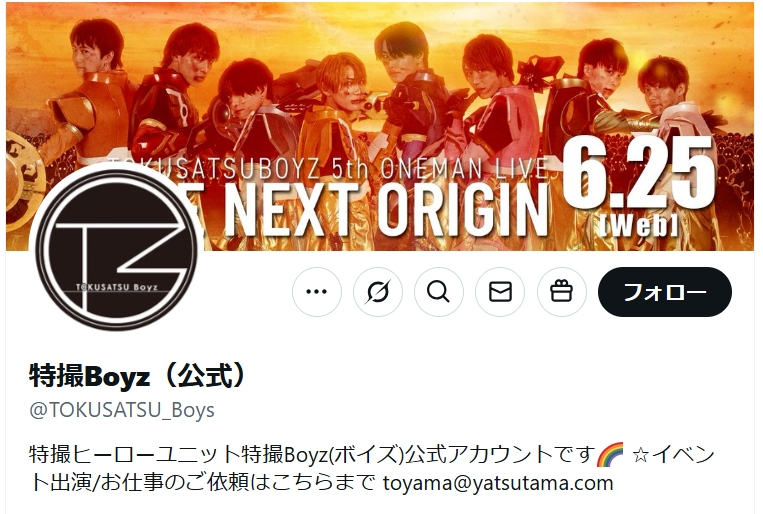Follow the account with フォロー button
The image size is (763, 514).
point(665,292)
